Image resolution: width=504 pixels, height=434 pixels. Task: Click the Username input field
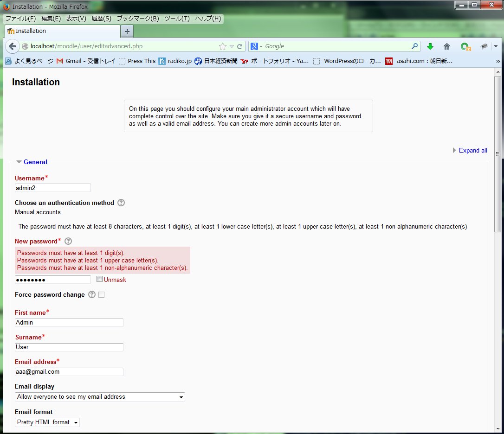53,188
